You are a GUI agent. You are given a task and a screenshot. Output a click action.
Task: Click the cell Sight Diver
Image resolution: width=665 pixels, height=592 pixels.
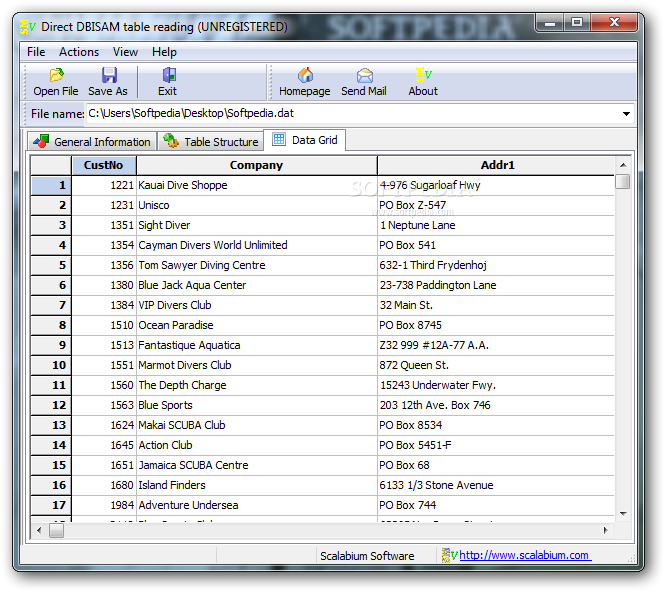[x=257, y=225]
